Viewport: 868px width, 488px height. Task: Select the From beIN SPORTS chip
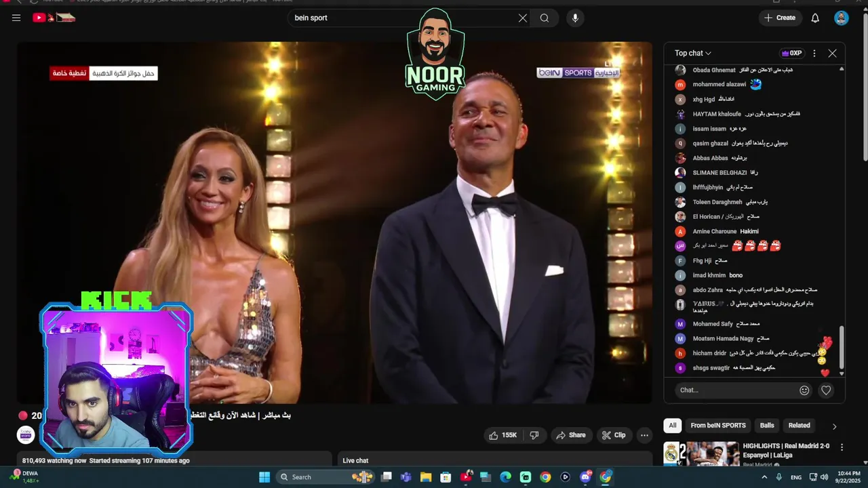click(x=718, y=426)
